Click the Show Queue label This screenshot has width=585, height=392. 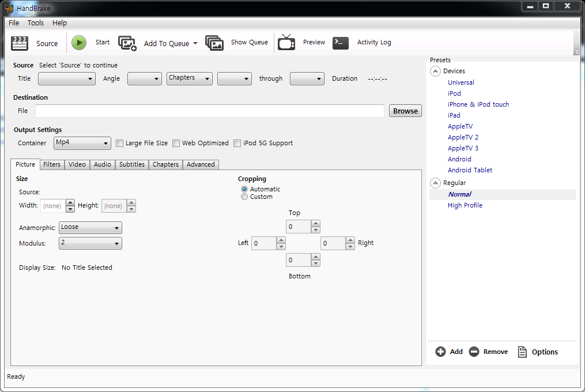coord(249,42)
